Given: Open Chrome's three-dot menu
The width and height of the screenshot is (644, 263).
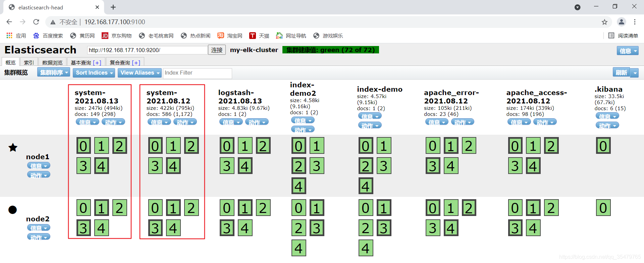Looking at the screenshot, I should [635, 22].
